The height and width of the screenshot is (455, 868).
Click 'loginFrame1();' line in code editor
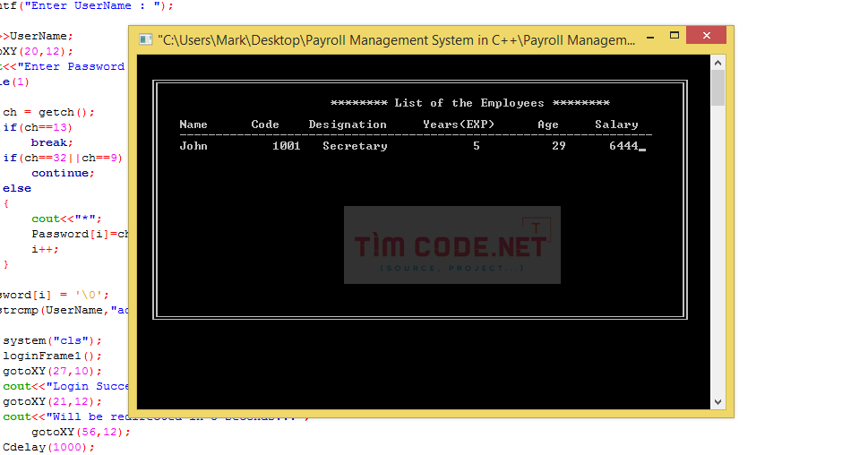click(x=52, y=356)
